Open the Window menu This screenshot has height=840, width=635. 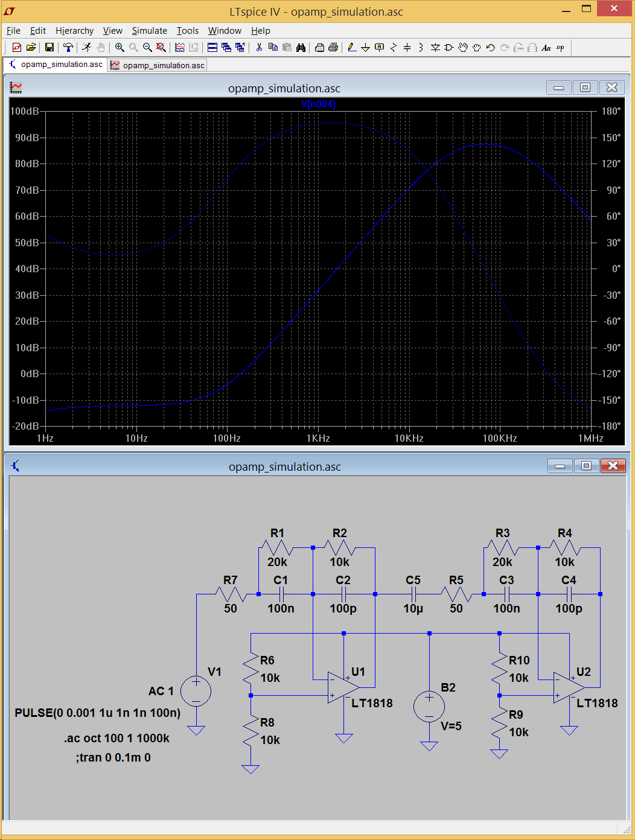pos(225,31)
